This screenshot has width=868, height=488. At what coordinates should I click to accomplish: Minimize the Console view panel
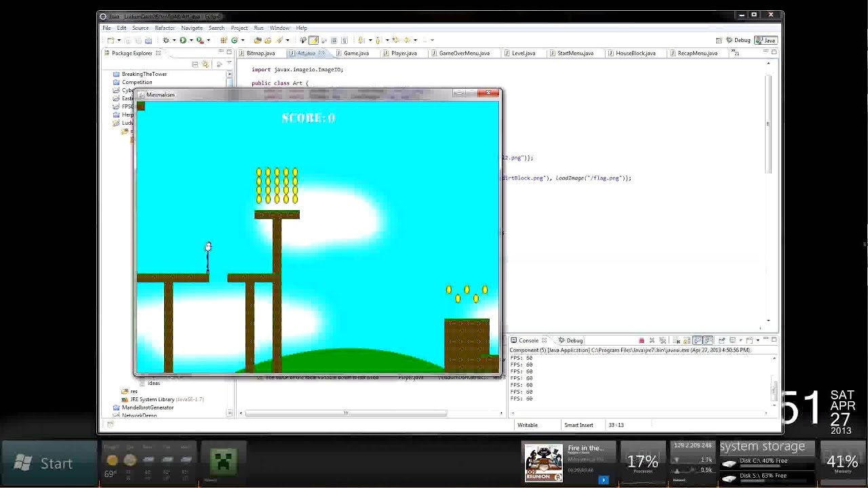[x=766, y=340]
